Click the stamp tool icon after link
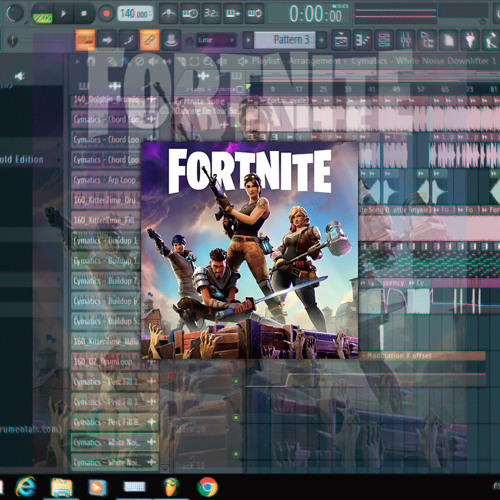The image size is (500, 500). coord(171,40)
